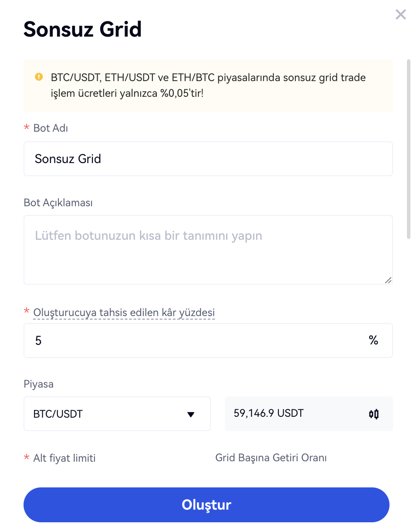Click the dialog's vertical scrollbar
The image size is (420, 531).
(408, 148)
